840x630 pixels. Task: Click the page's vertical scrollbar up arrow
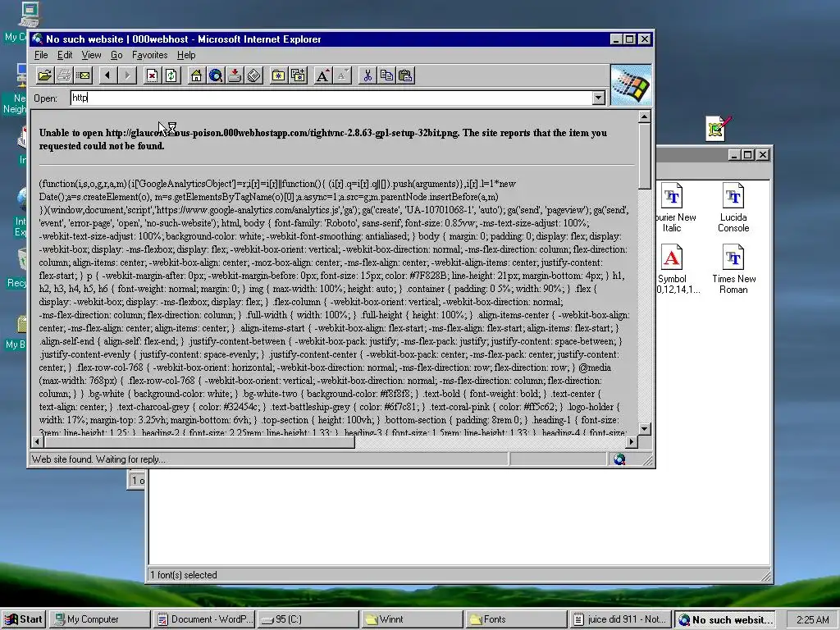point(645,116)
